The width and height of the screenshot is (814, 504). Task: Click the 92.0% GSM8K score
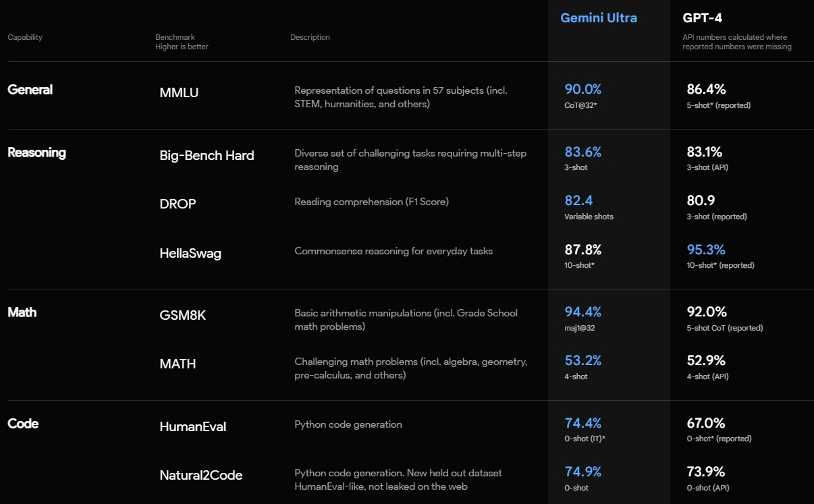(707, 312)
